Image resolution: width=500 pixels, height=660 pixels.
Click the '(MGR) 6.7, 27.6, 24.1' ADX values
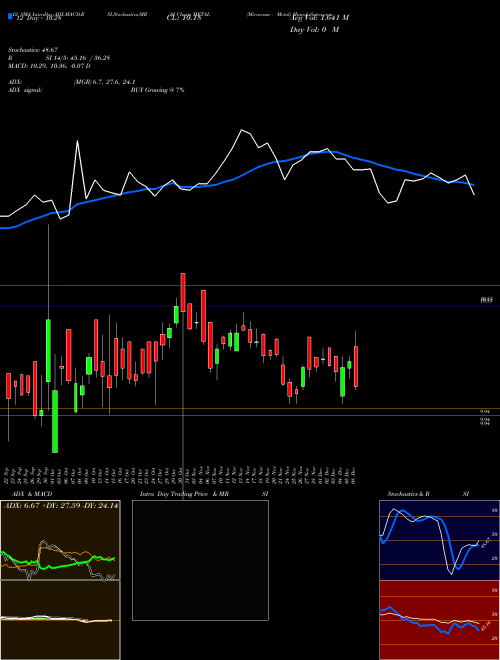pyautogui.click(x=104, y=82)
